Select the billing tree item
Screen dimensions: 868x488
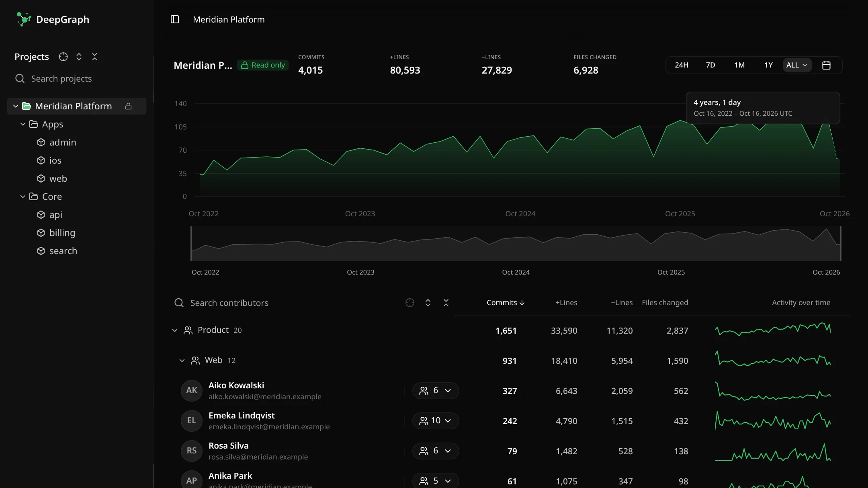[77, 233]
